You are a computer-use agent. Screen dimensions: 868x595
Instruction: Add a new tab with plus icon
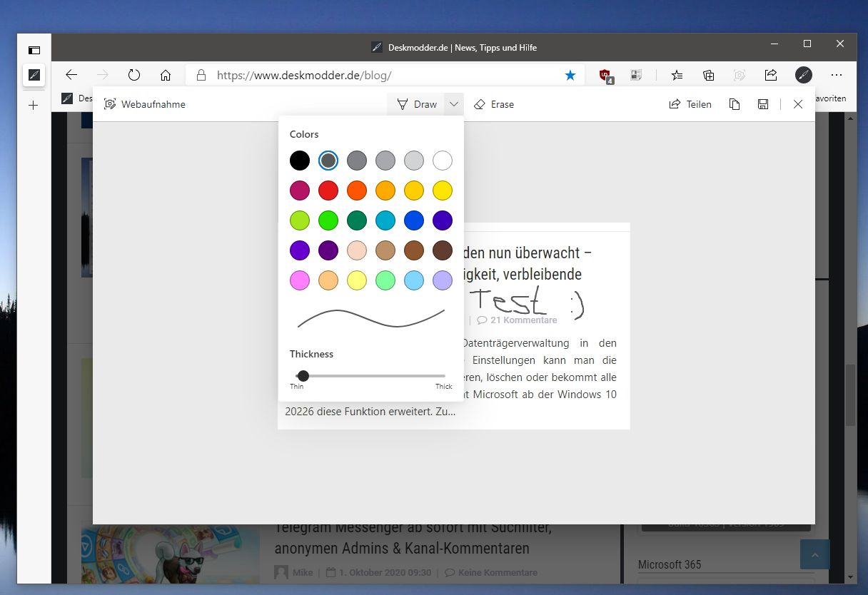click(x=33, y=105)
